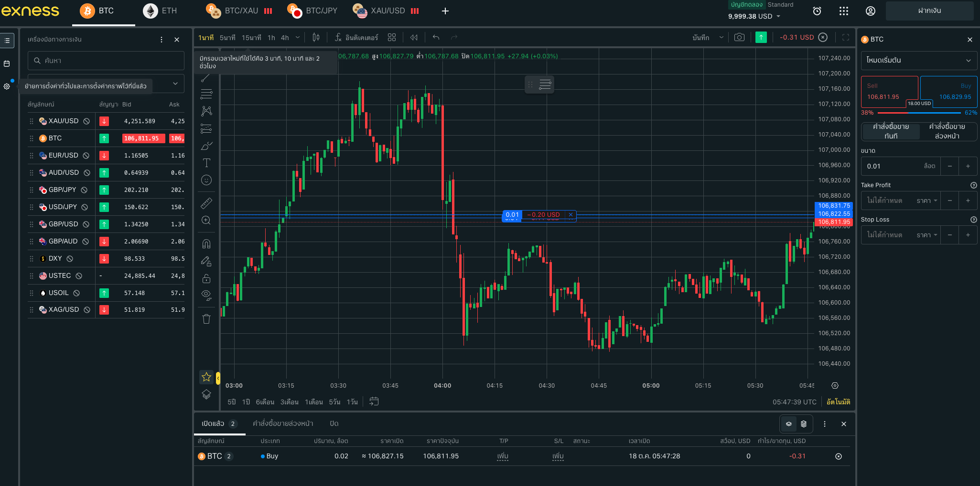The width and height of the screenshot is (980, 486).
Task: Open the chart layout grid icon
Action: pos(392,37)
